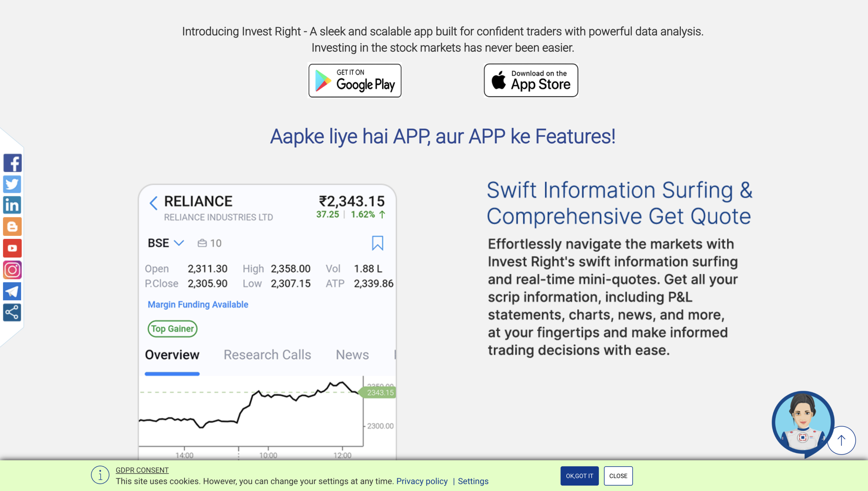Click the bookmark icon in quote card

click(377, 243)
